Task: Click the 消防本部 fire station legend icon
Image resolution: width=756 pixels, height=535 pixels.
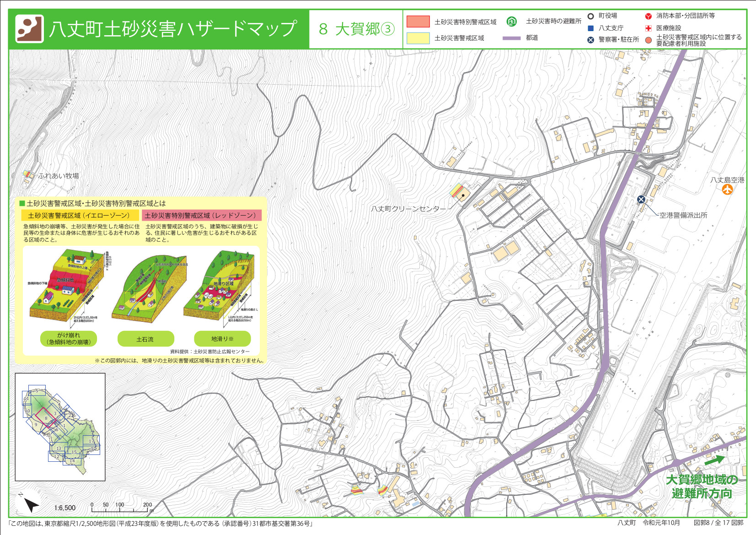Action: [x=648, y=16]
